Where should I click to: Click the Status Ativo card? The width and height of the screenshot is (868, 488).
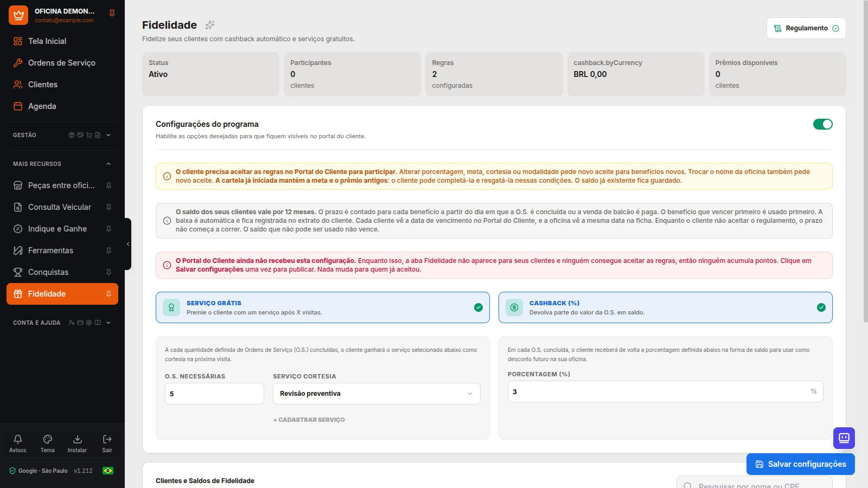(210, 74)
